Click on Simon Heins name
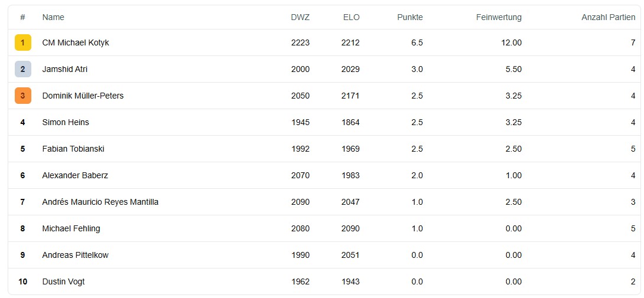644x298 pixels. pos(66,122)
